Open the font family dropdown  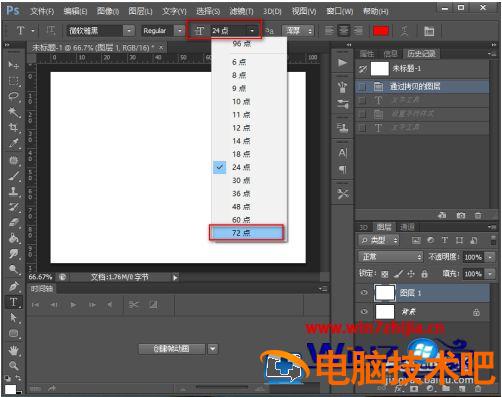[x=129, y=31]
